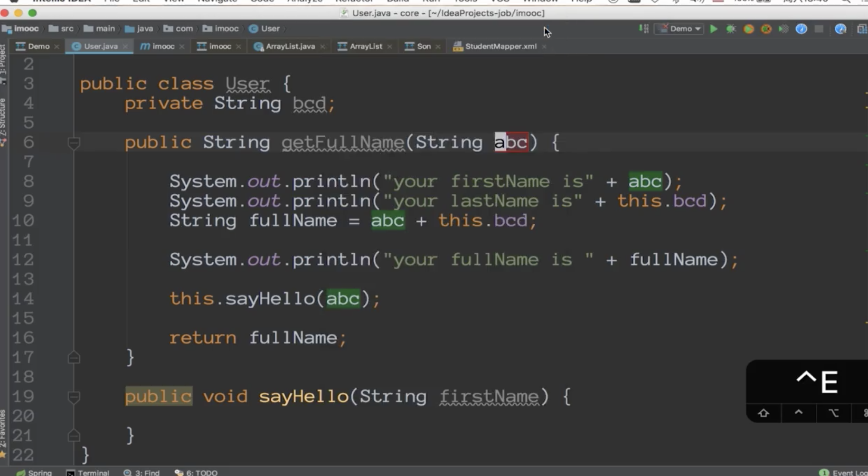Click line number 12 in the gutter
Image resolution: width=868 pixels, height=476 pixels.
(x=23, y=259)
